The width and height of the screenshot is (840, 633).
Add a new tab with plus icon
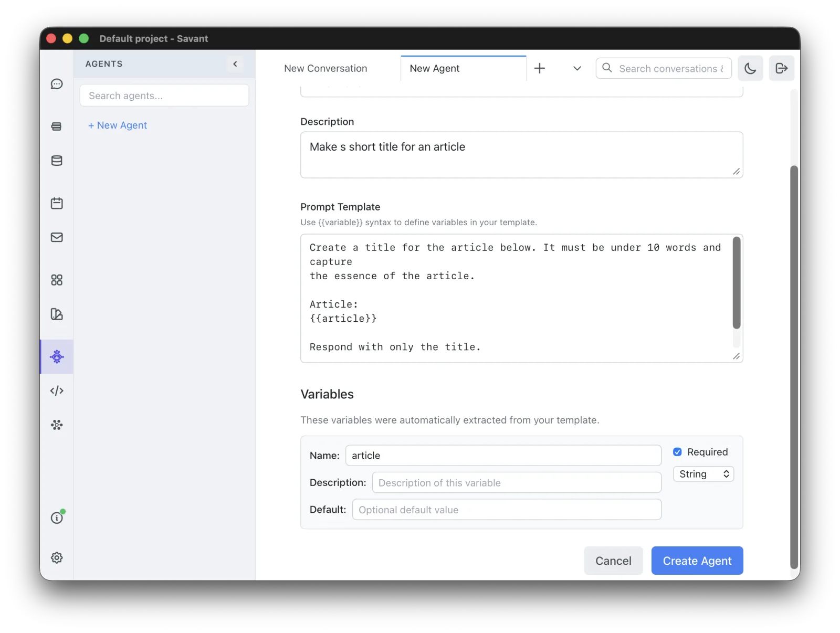tap(540, 68)
